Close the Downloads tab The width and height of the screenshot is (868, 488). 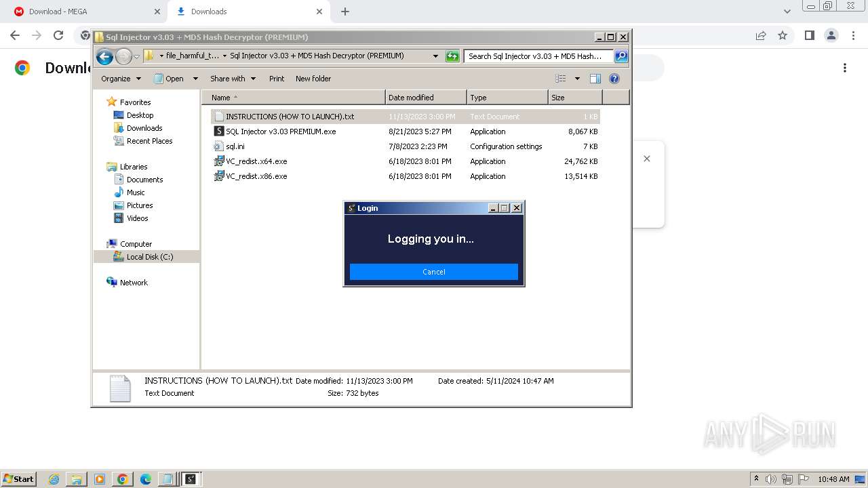coord(319,12)
